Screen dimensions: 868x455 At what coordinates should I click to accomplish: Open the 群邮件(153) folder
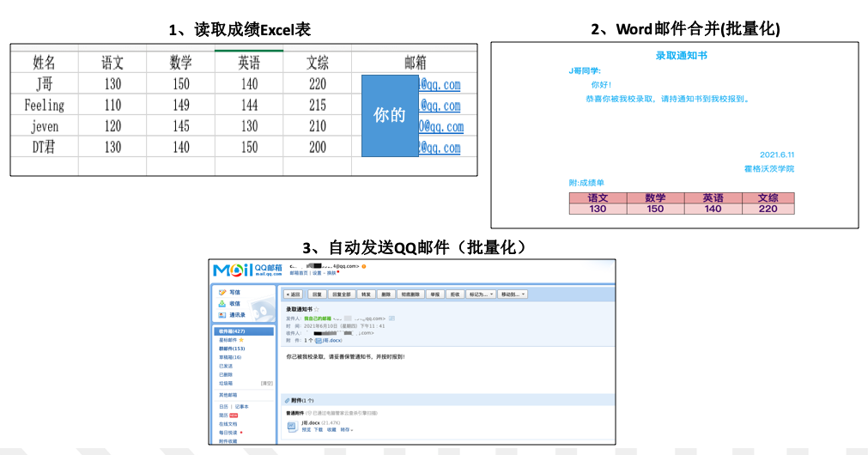coord(232,349)
